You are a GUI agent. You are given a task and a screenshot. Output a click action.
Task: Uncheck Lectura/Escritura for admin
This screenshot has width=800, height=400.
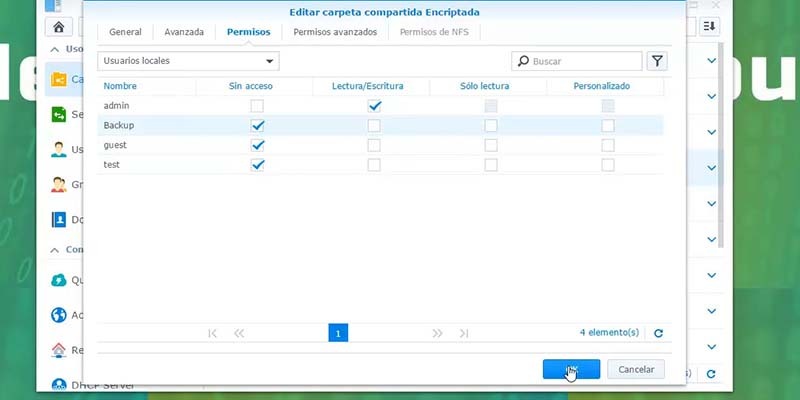[374, 106]
